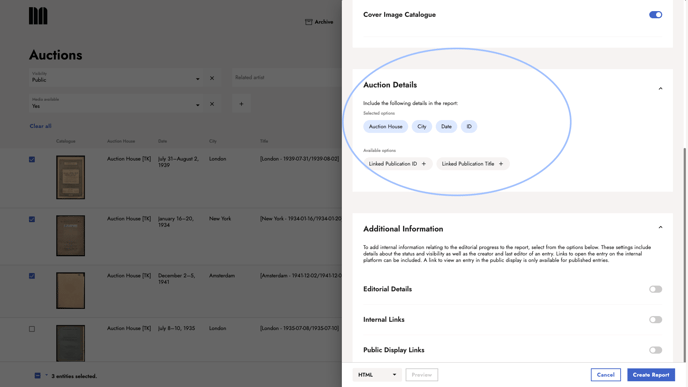Click the report panel vertical scrollbar
Image resolution: width=688 pixels, height=387 pixels.
coord(685,254)
